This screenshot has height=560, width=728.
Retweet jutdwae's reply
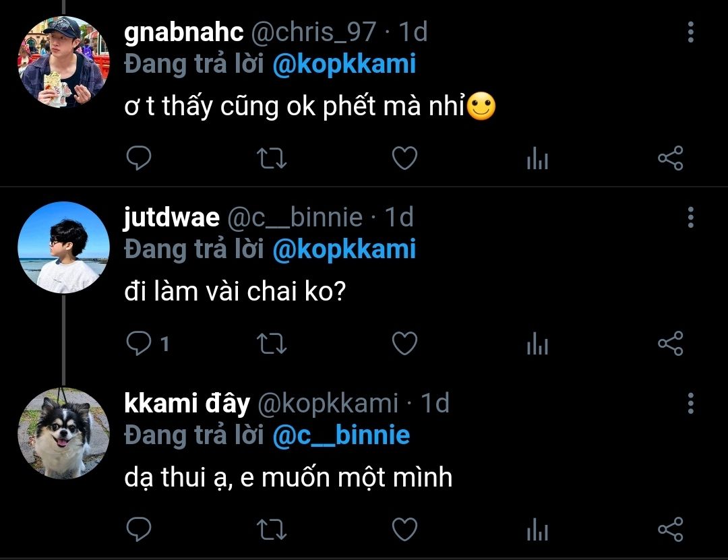273,344
